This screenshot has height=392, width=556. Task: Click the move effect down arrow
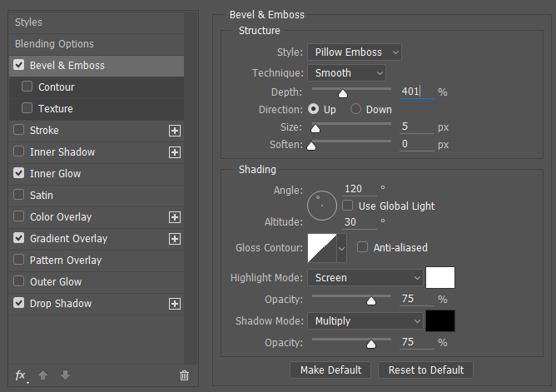pyautogui.click(x=65, y=375)
